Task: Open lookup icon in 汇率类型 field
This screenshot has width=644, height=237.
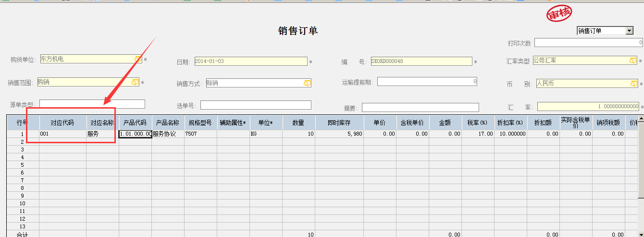Action: pos(633,61)
